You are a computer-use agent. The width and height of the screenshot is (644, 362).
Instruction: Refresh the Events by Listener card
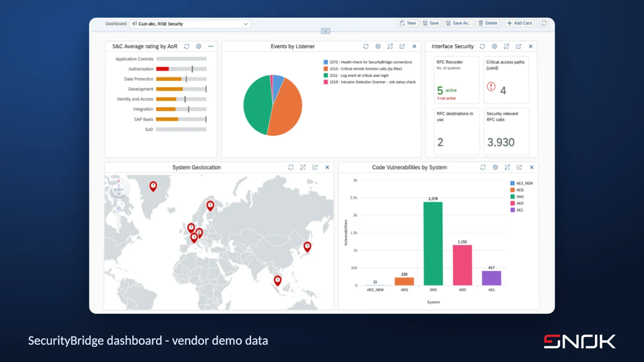click(x=366, y=46)
